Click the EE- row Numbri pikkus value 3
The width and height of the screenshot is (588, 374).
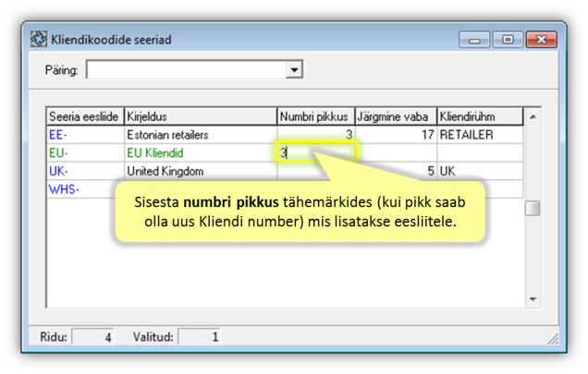tap(316, 135)
